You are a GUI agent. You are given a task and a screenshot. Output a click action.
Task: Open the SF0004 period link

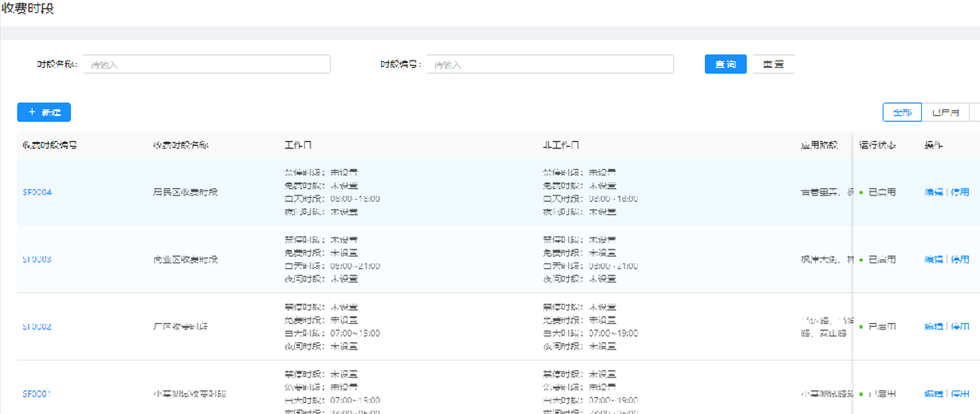(37, 192)
